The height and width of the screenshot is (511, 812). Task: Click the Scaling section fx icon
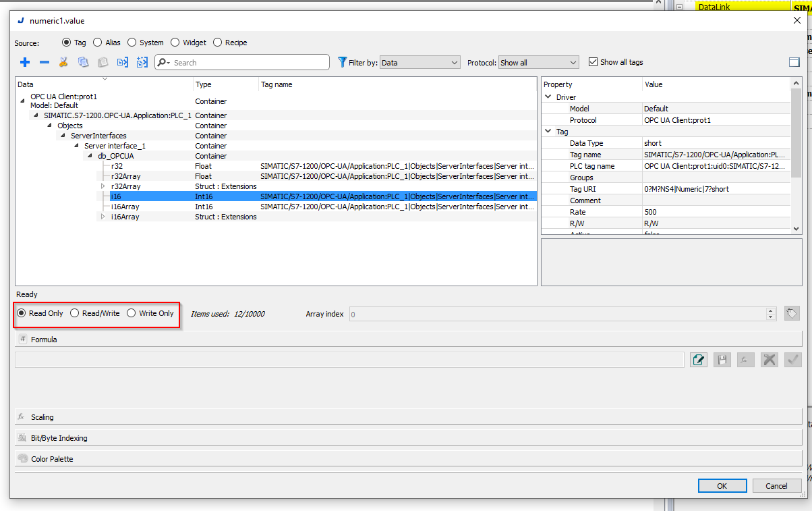22,416
